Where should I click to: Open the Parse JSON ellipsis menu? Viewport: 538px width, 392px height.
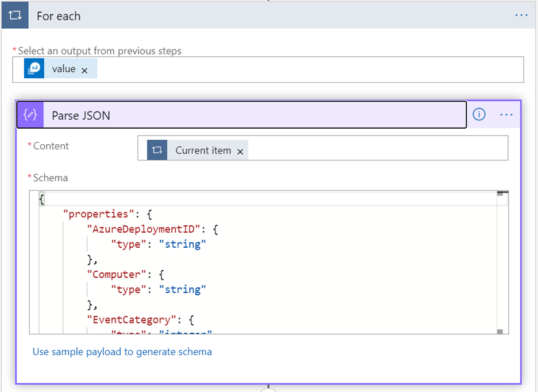(506, 115)
